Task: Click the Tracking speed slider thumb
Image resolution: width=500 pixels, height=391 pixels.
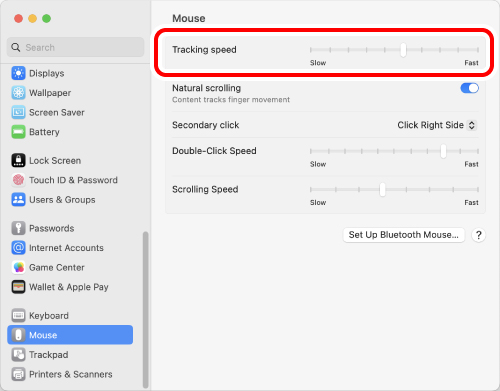Action: pos(403,50)
